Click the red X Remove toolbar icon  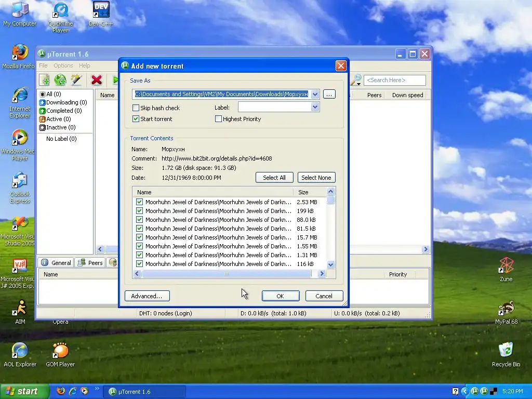[96, 80]
